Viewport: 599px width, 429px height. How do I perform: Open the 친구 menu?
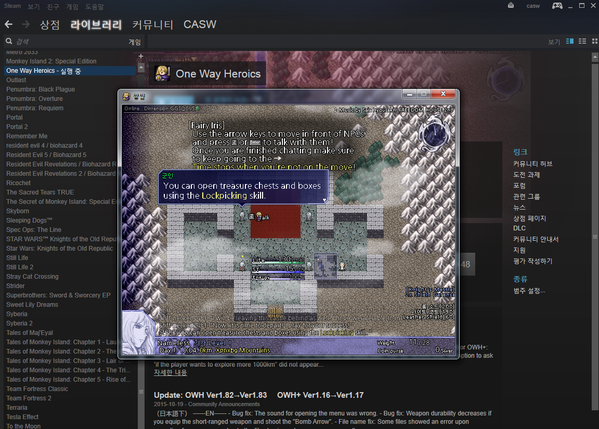point(53,6)
